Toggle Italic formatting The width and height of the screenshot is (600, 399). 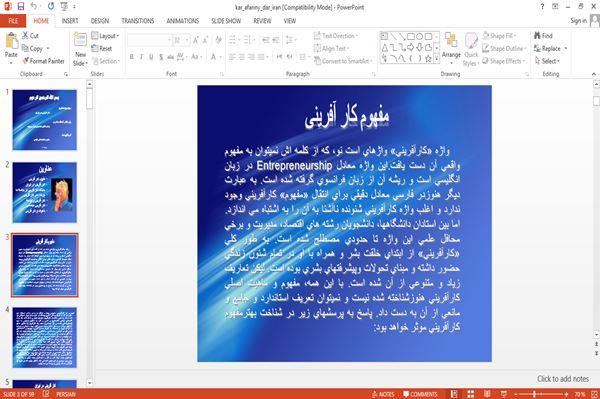pos(141,57)
